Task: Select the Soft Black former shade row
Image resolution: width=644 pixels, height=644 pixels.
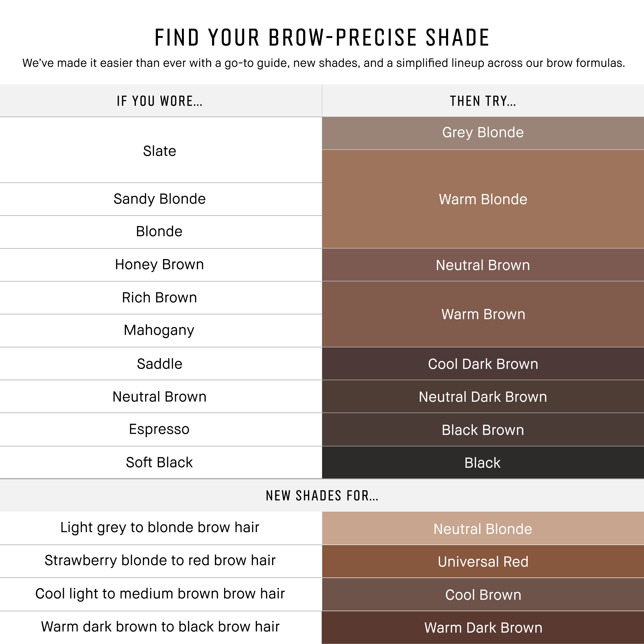Action: click(x=159, y=462)
